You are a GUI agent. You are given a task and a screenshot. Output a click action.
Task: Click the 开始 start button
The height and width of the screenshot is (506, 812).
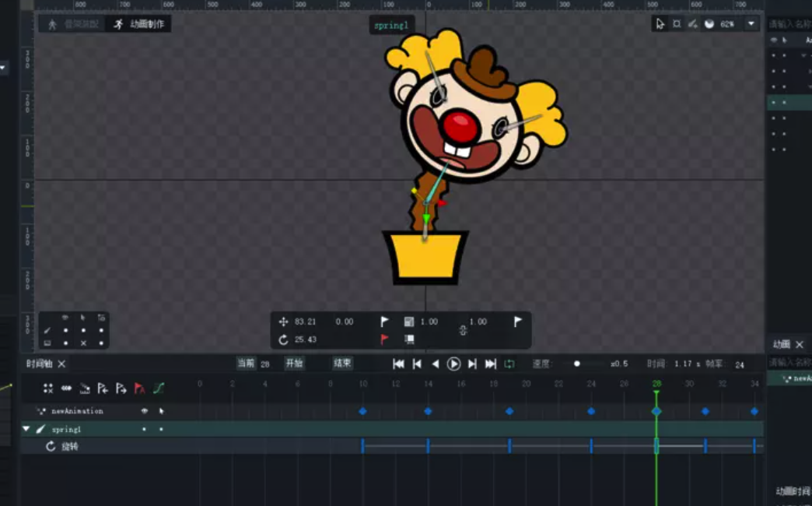(x=294, y=364)
